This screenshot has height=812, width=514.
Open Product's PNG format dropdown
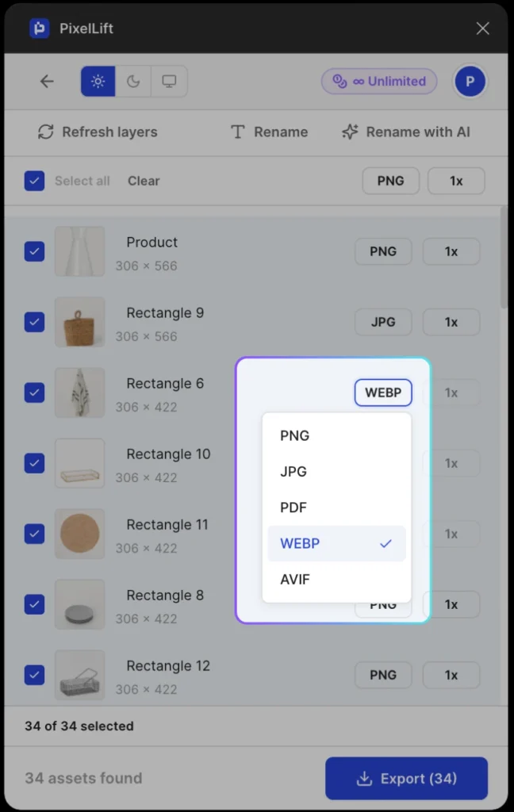click(383, 251)
